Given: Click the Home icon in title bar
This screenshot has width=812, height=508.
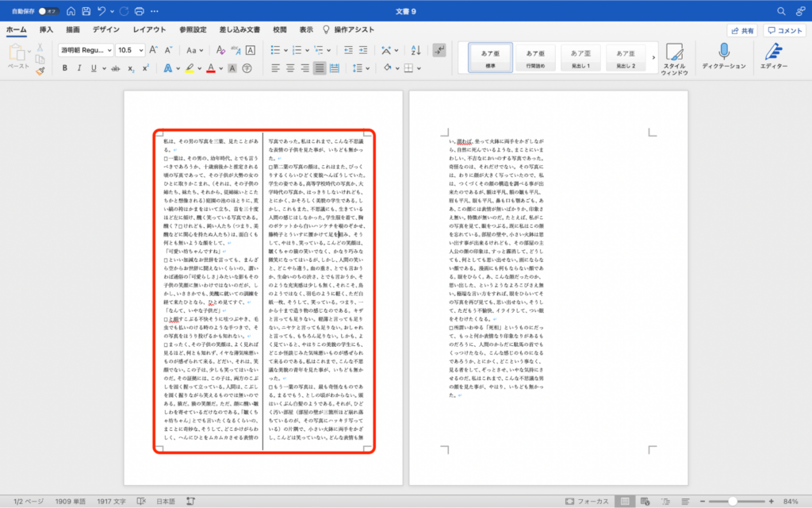Looking at the screenshot, I should pyautogui.click(x=71, y=11).
